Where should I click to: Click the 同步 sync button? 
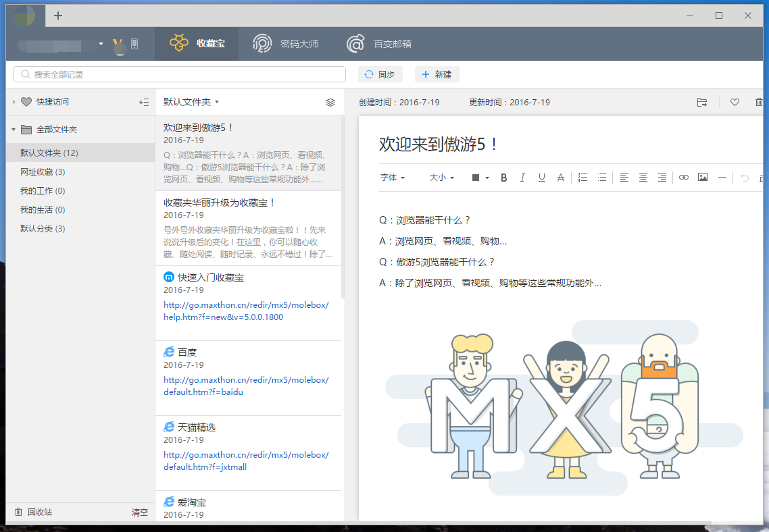pos(380,74)
